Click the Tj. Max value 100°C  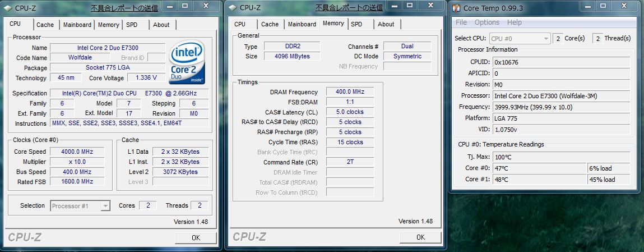pyautogui.click(x=561, y=157)
